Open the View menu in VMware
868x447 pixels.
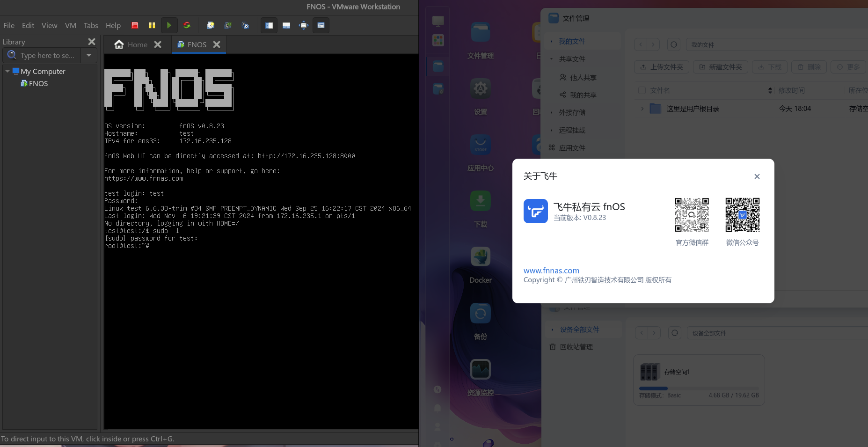pos(49,25)
